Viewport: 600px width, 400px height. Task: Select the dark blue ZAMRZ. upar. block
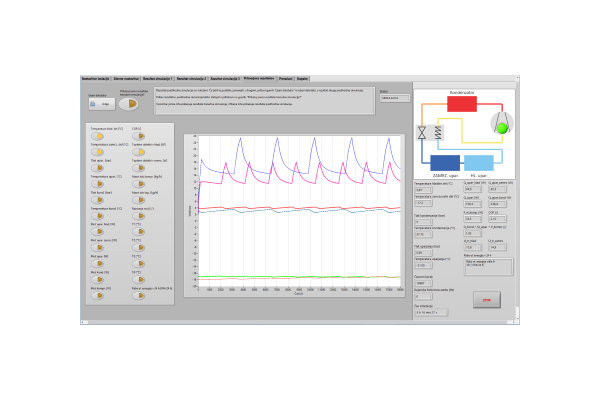tap(444, 162)
